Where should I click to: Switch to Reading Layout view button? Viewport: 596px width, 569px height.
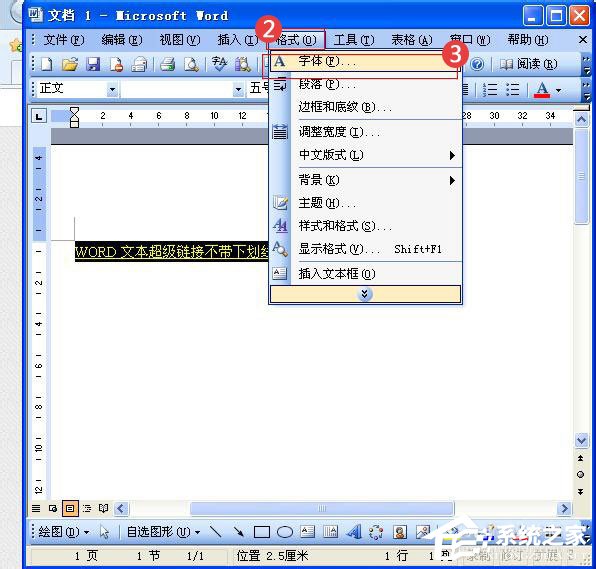click(103, 508)
